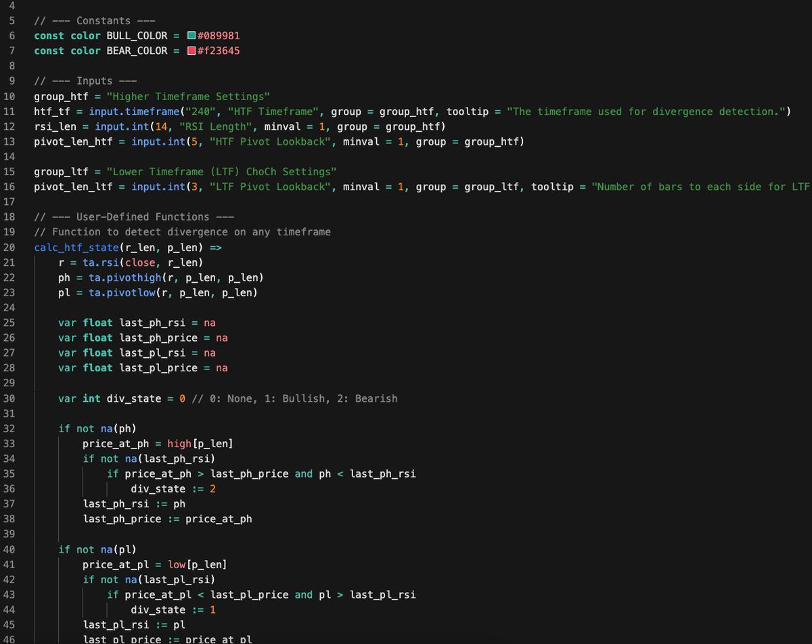
Task: Click the "RSI Length" string
Action: [x=215, y=127]
